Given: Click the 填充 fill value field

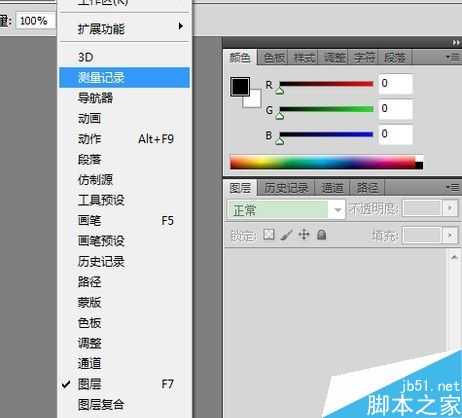Looking at the screenshot, I should point(422,236).
